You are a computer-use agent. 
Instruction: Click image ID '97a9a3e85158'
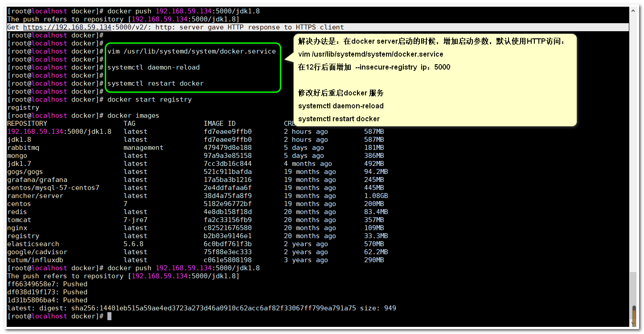tap(228, 156)
